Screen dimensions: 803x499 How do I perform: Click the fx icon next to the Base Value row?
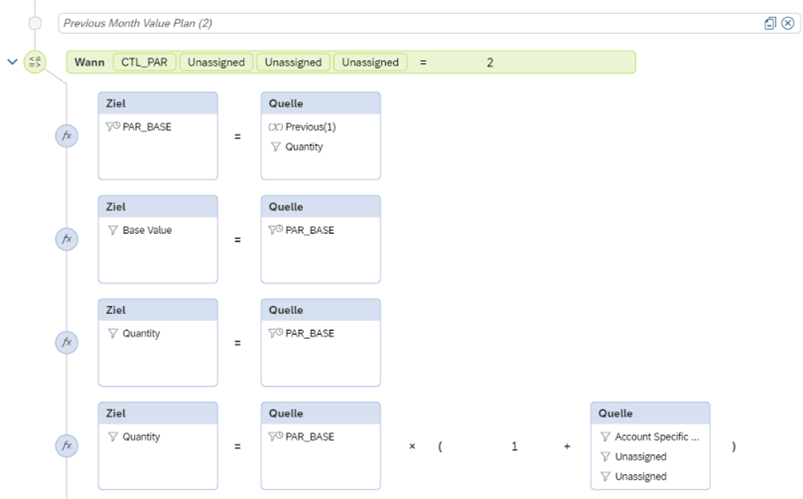coord(66,239)
